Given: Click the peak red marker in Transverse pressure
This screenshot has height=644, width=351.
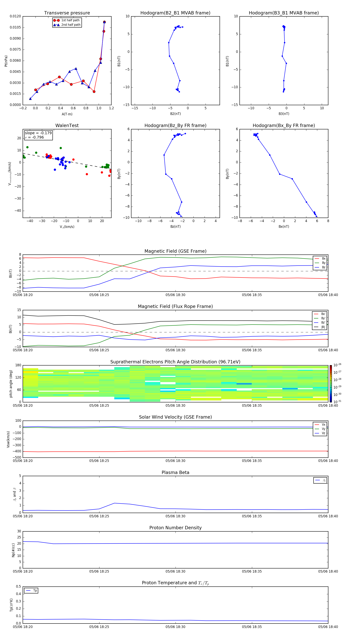Looking at the screenshot, I should (104, 22).
